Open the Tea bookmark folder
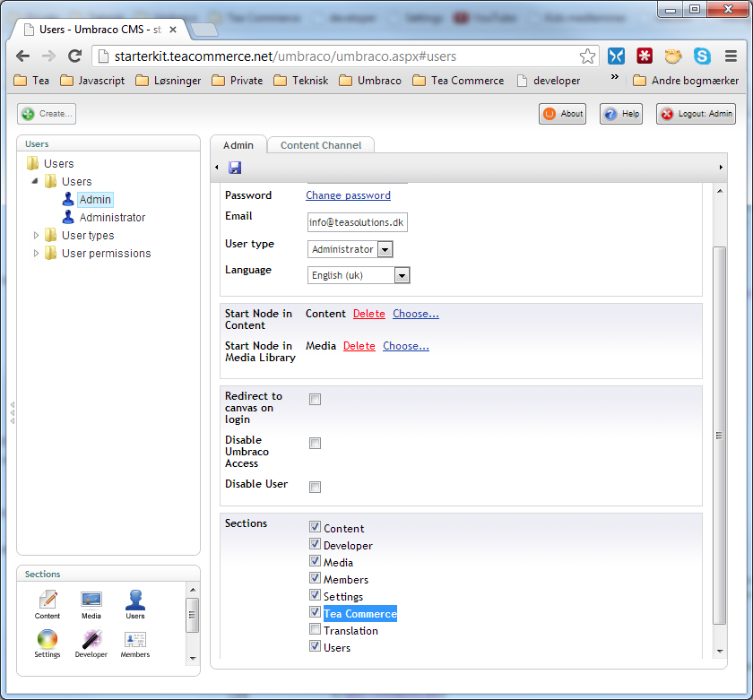The image size is (753, 700). pyautogui.click(x=31, y=81)
